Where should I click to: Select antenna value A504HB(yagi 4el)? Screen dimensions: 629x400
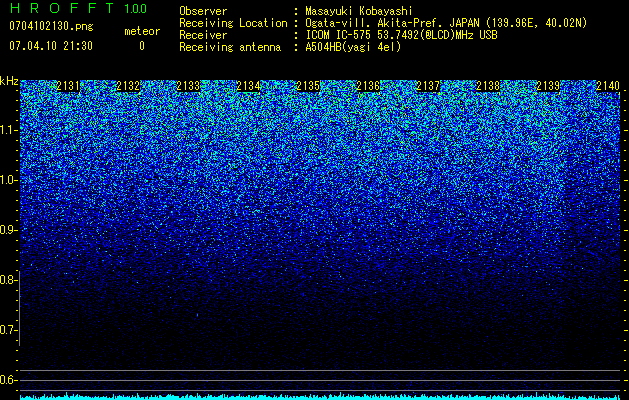click(353, 47)
